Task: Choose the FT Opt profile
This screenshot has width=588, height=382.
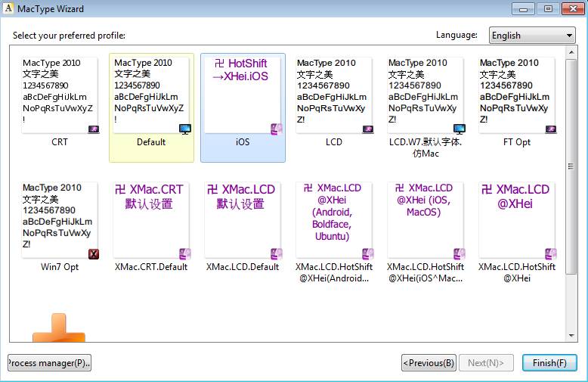Action: 518,95
